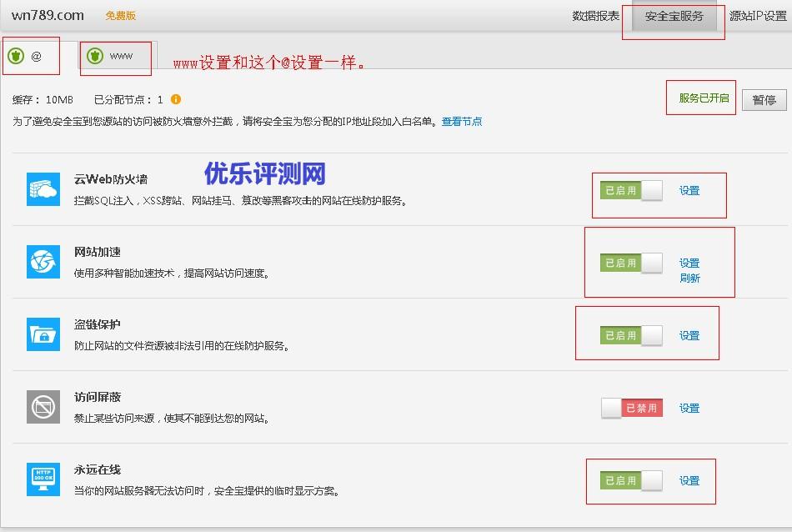Click the 永远在线 HTTP monitor icon
Screen dimensions: 792x532
[43, 479]
